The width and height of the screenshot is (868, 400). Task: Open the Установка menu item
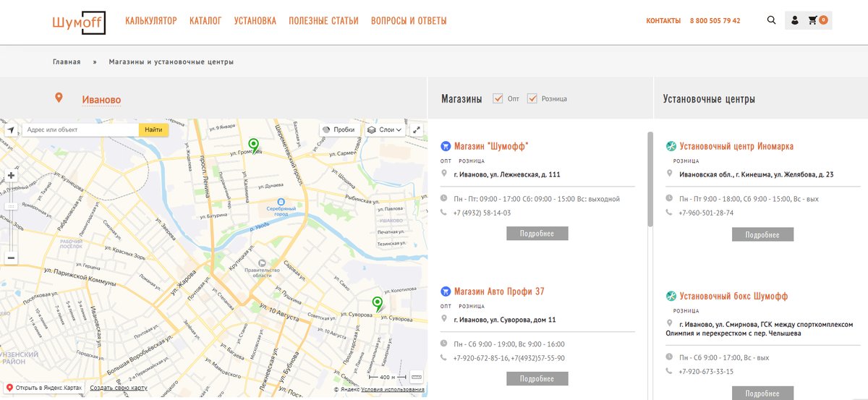pos(255,21)
